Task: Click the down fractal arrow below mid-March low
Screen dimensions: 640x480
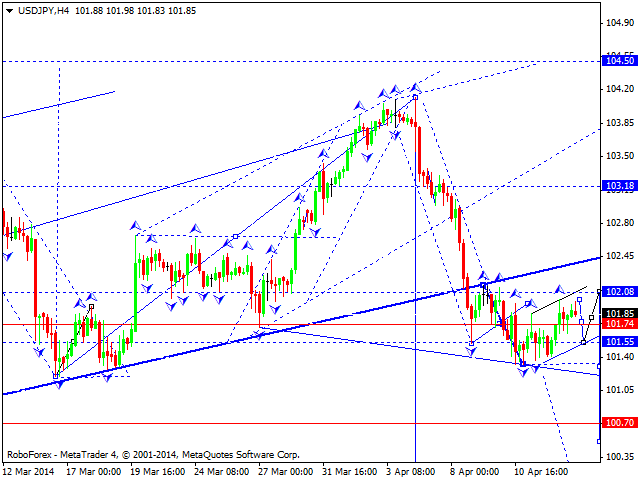Action: click(59, 384)
